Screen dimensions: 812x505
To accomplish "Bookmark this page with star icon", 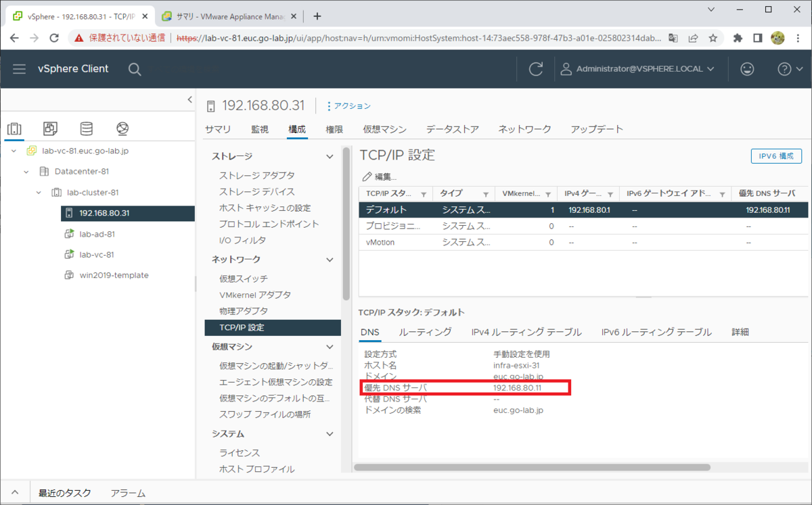I will (713, 39).
